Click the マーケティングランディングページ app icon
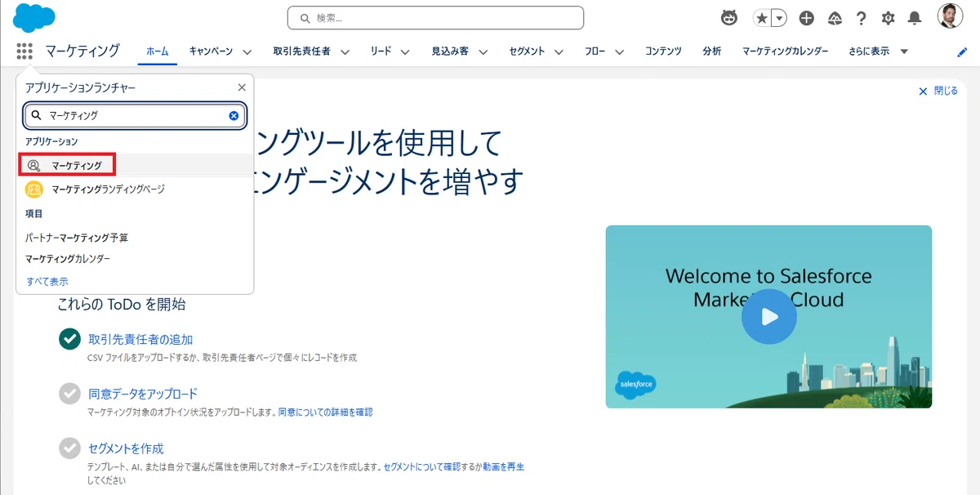Viewport: 980px width, 495px height. 34,190
